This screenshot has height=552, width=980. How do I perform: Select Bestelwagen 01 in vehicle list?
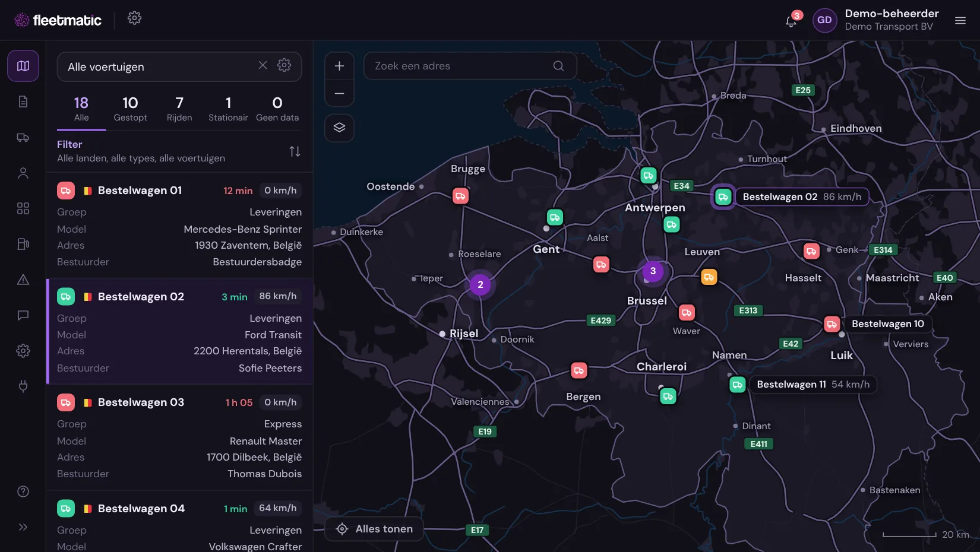tap(179, 226)
